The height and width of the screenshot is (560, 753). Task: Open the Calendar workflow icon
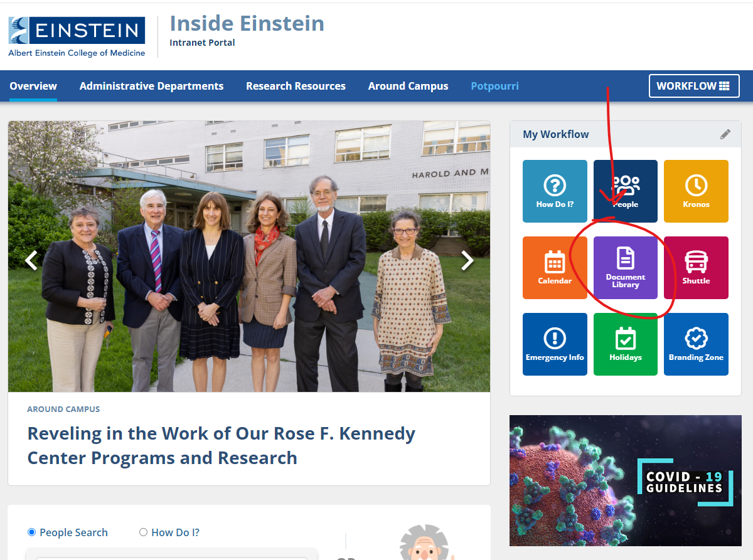[555, 267]
